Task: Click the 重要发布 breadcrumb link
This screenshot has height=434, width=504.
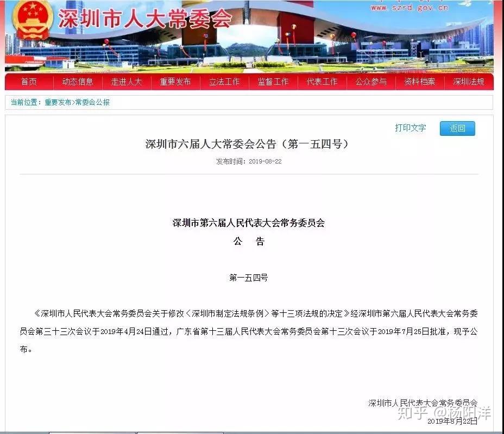Action: [x=58, y=102]
